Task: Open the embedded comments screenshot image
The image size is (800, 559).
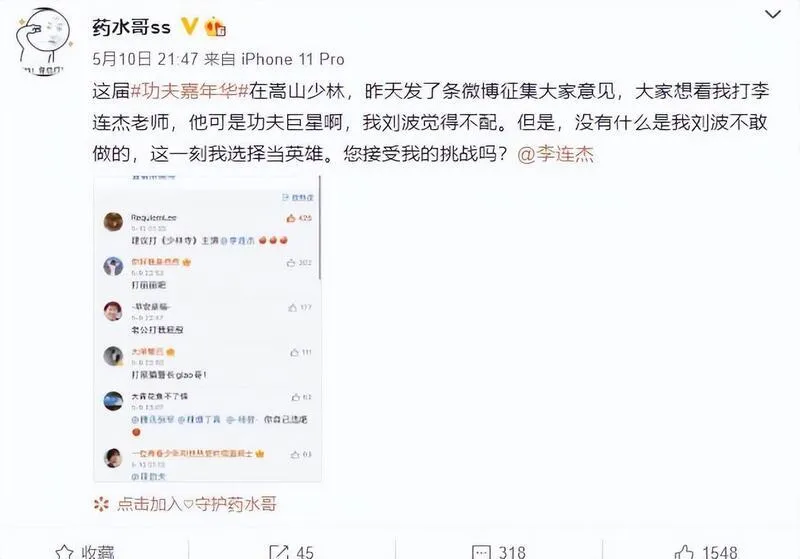Action: coord(208,328)
